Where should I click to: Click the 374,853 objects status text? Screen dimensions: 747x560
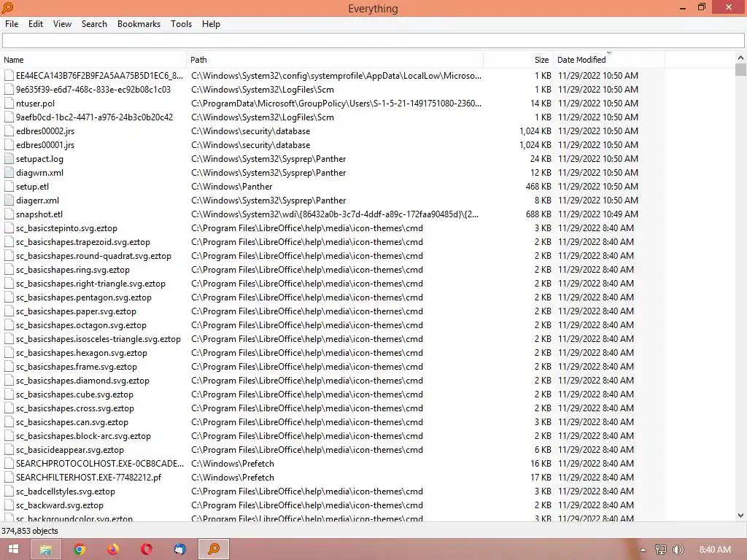[29, 531]
